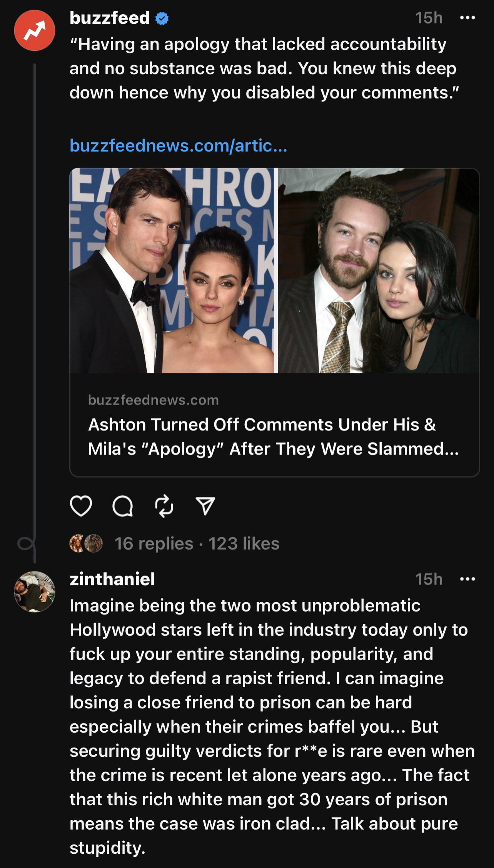Open right photo of bearded man

[x=379, y=270]
